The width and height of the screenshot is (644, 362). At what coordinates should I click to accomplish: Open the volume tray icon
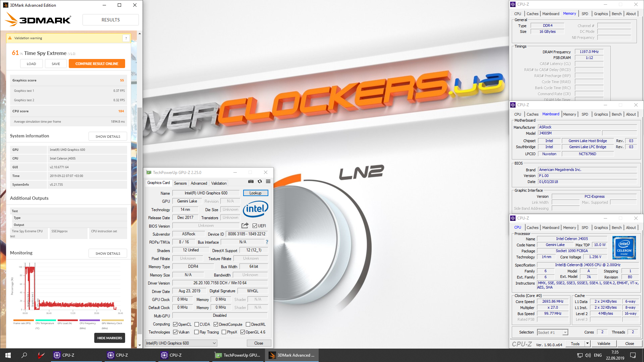(588, 355)
